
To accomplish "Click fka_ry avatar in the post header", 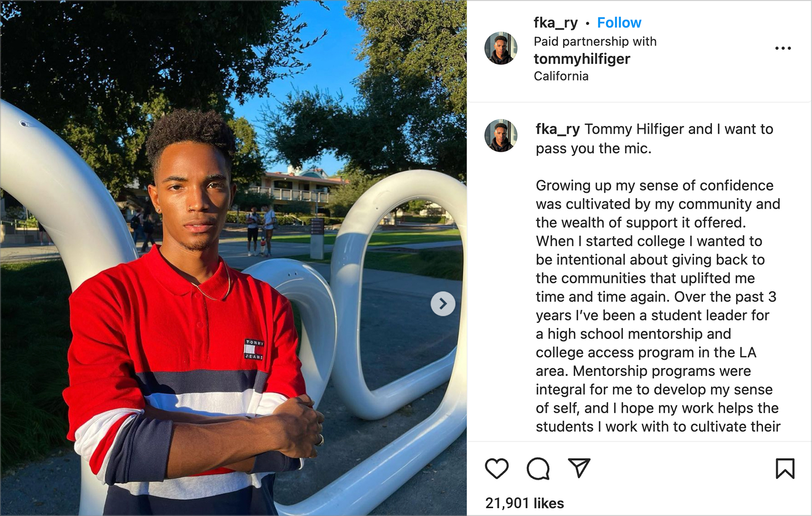I will (x=501, y=48).
